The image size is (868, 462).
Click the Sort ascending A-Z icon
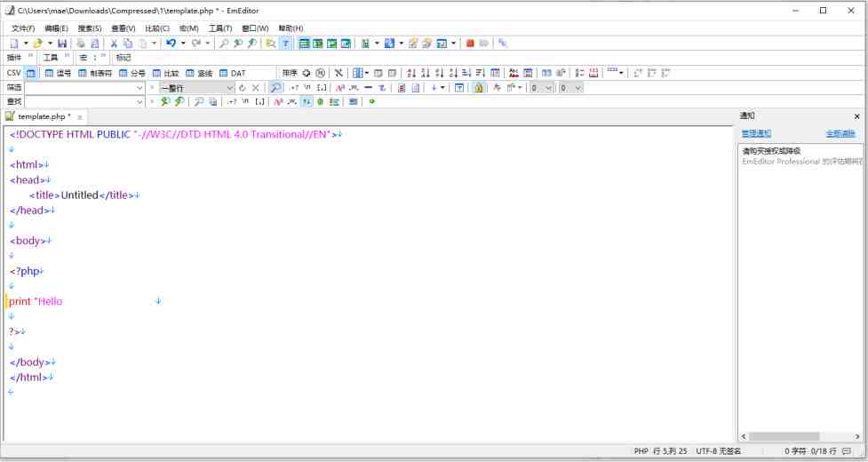pyautogui.click(x=411, y=73)
